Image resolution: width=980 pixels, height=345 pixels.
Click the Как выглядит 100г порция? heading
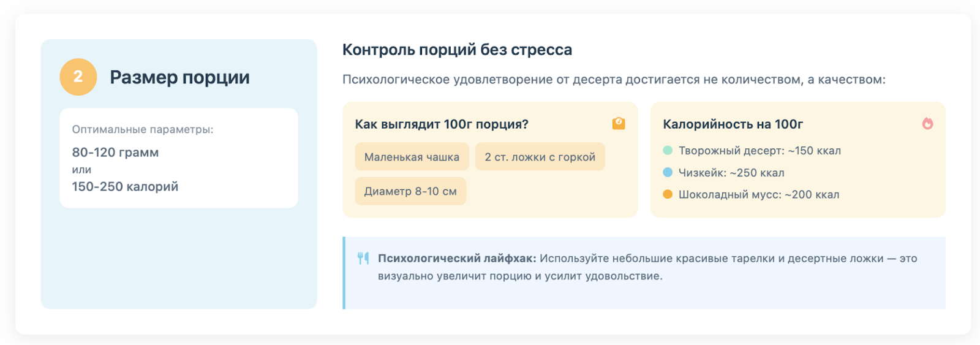click(442, 124)
